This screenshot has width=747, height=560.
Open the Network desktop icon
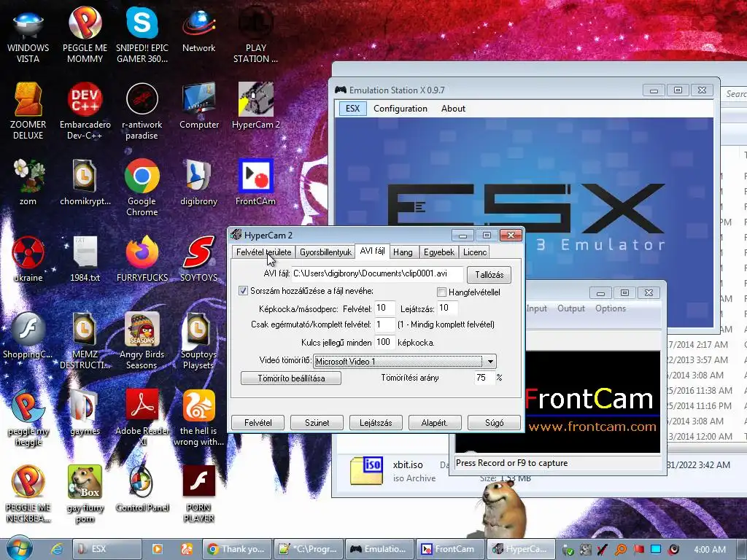point(198,31)
